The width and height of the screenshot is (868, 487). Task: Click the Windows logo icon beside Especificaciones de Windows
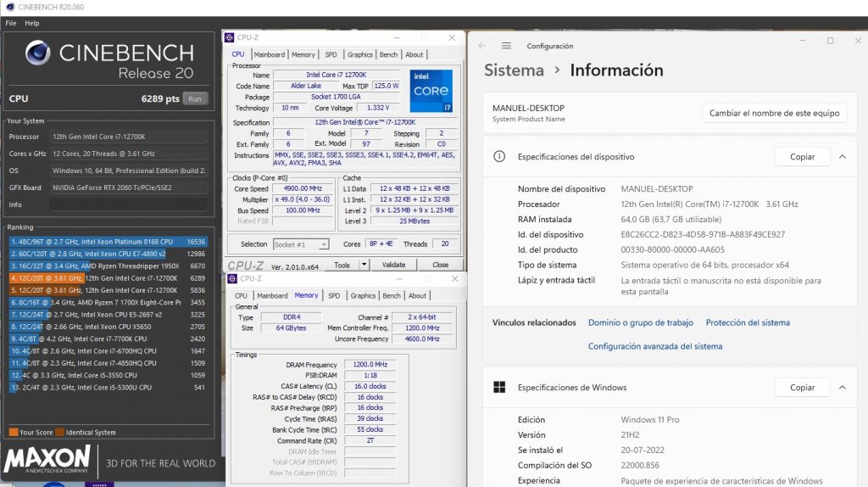(x=499, y=387)
